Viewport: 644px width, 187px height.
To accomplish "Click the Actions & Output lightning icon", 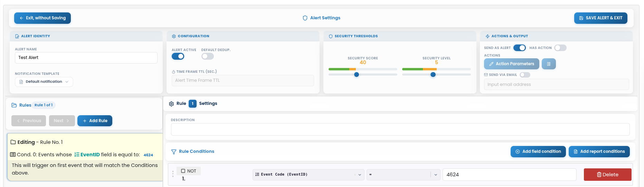I will (x=487, y=36).
